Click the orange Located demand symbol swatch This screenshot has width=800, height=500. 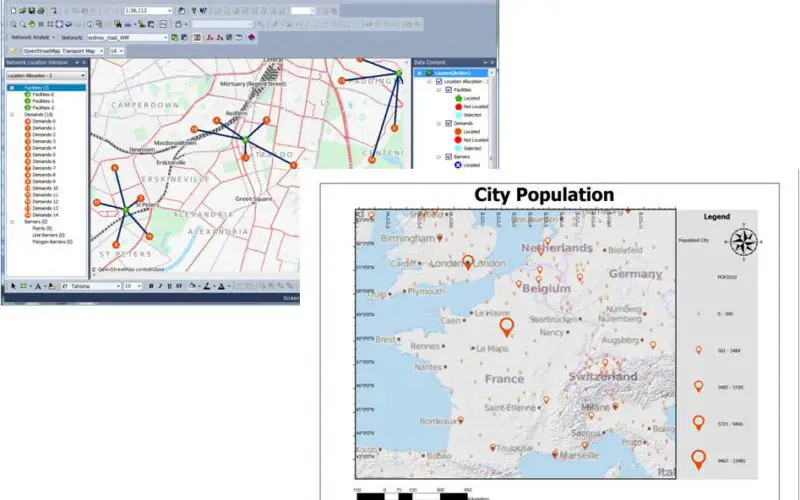458,132
